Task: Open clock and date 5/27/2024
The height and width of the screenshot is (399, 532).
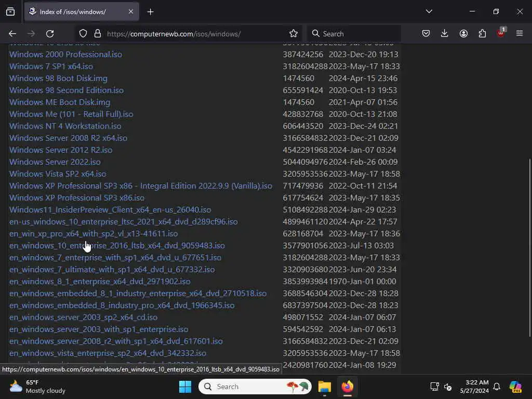Action: [x=474, y=387]
